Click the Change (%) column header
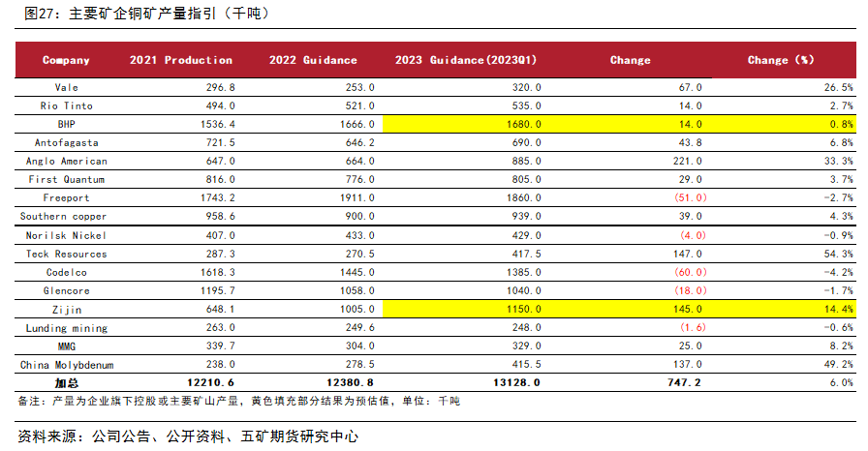Image resolution: width=868 pixels, height=451 pixels. tap(781, 60)
